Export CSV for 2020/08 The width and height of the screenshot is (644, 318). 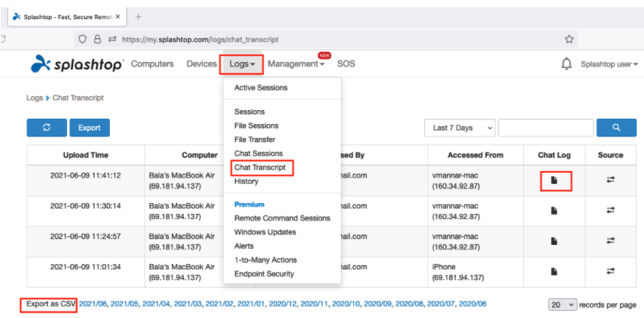409,305
